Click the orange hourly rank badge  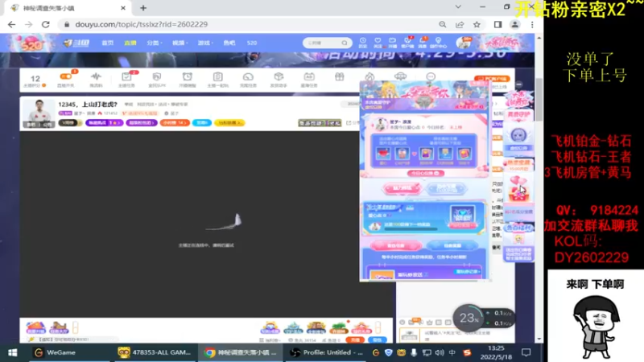tap(175, 123)
